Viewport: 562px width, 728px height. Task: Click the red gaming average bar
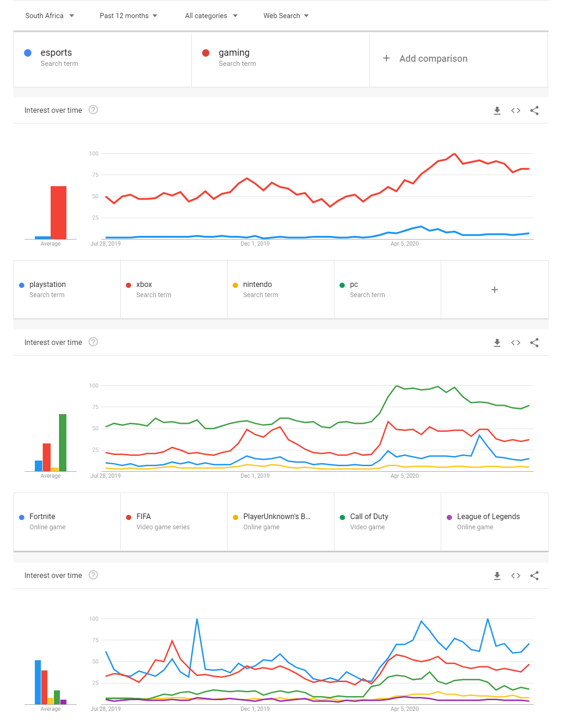(59, 213)
